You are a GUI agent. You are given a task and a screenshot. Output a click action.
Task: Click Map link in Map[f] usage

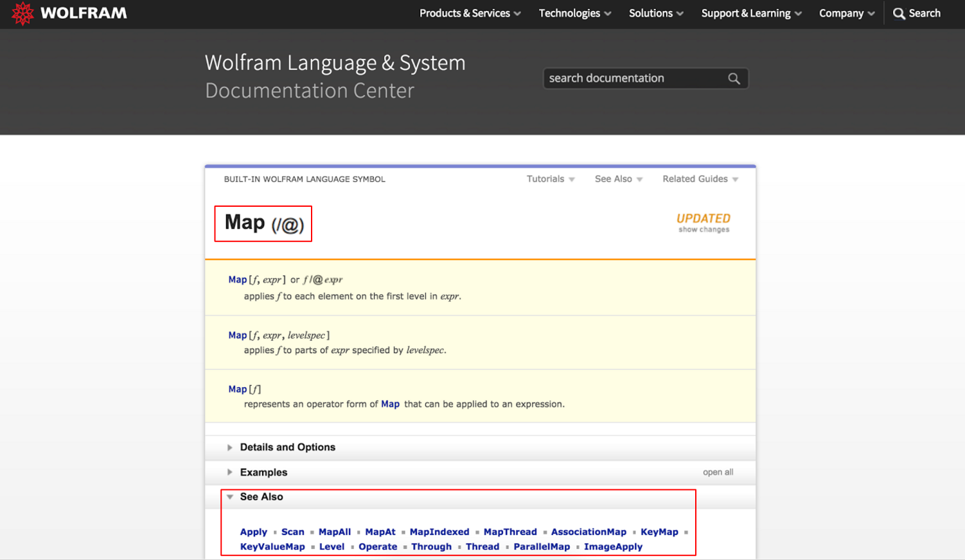coord(237,389)
